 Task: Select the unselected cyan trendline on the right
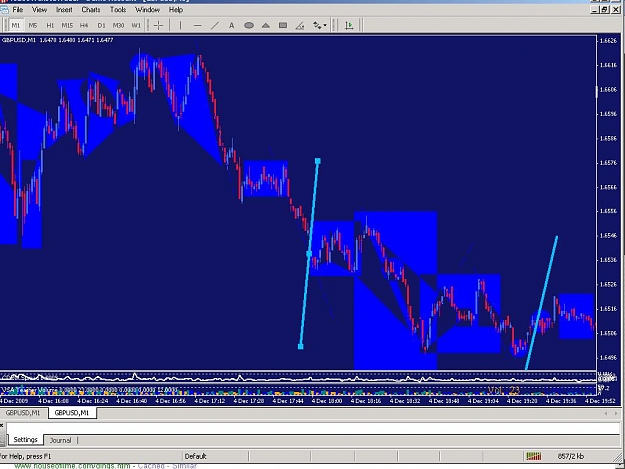(542, 303)
